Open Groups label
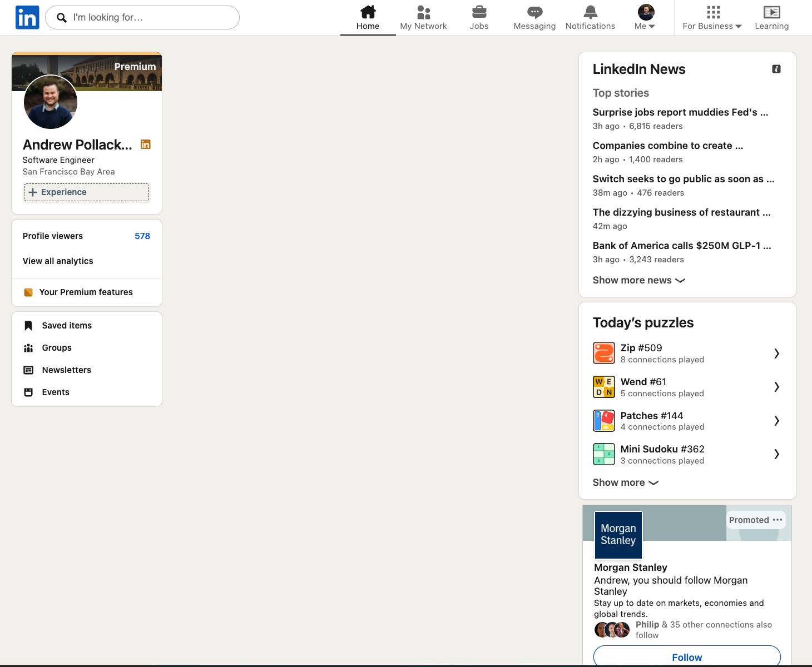The image size is (812, 667). tap(57, 348)
